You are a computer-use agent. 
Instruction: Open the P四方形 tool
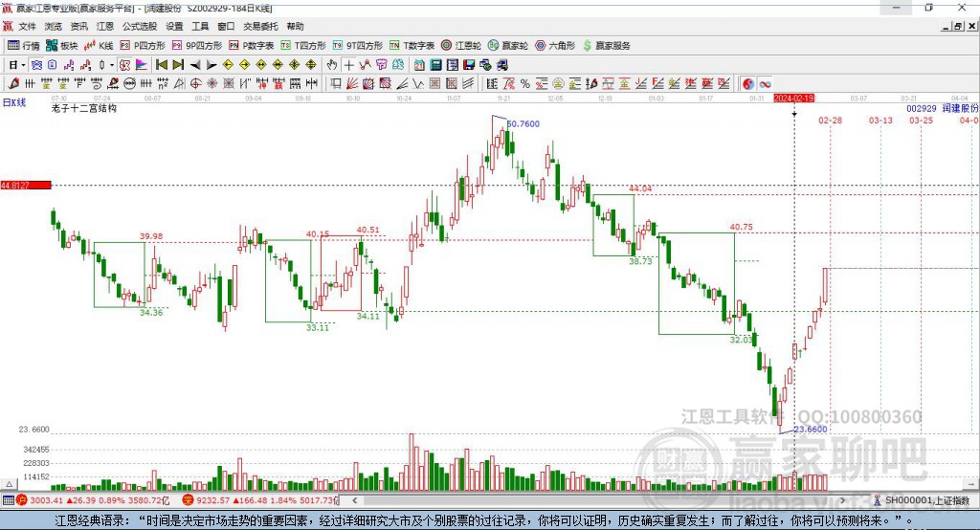tap(143, 46)
